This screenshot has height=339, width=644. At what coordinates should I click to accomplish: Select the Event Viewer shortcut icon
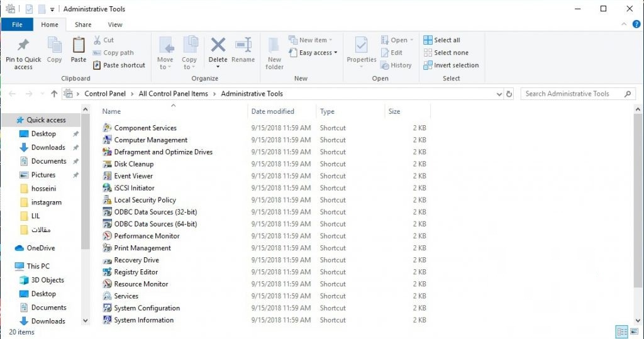pyautogui.click(x=108, y=176)
